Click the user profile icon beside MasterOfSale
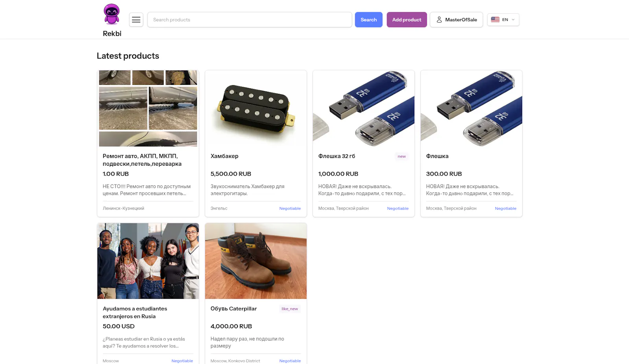Image resolution: width=629 pixels, height=364 pixels. coord(439,20)
